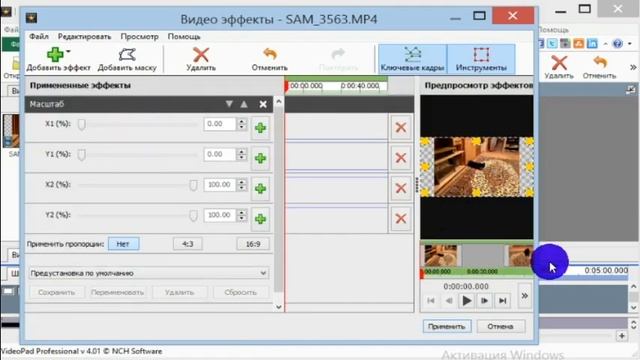This screenshot has width=640, height=360.
Task: Add keyframe for X2 with green plus
Action: pyautogui.click(x=260, y=189)
